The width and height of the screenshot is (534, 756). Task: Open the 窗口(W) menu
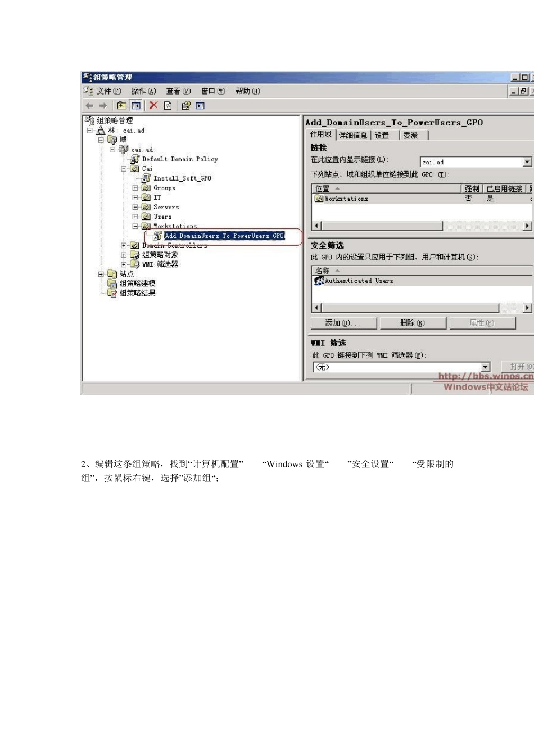[213, 91]
